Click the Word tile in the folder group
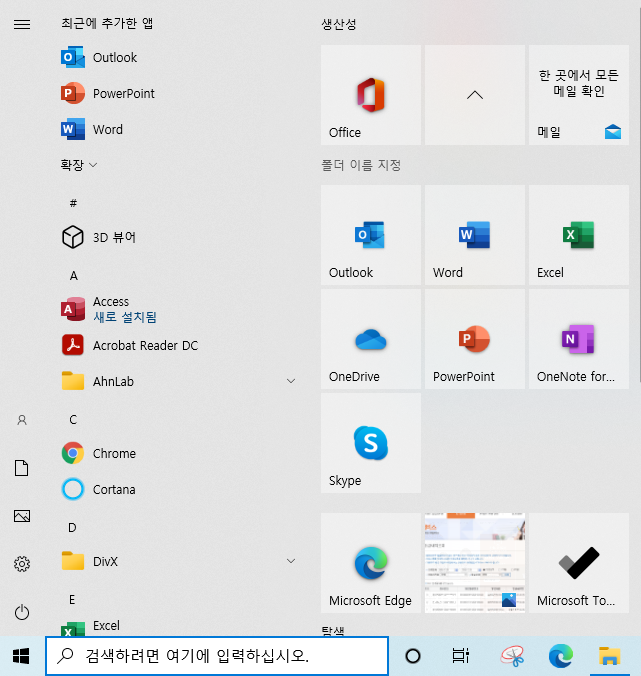Image resolution: width=641 pixels, height=676 pixels. coord(475,235)
